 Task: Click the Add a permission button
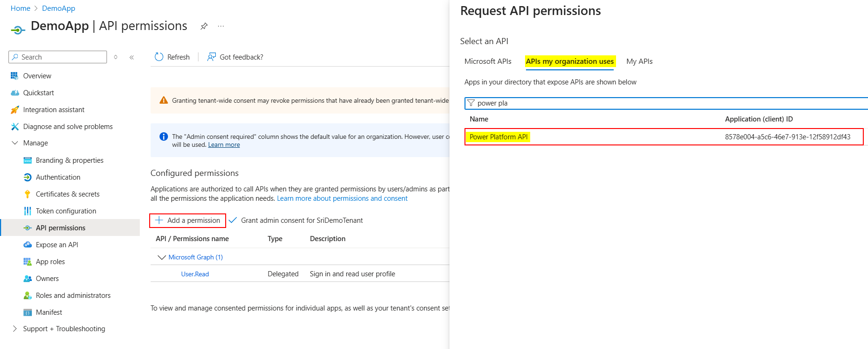(x=188, y=220)
